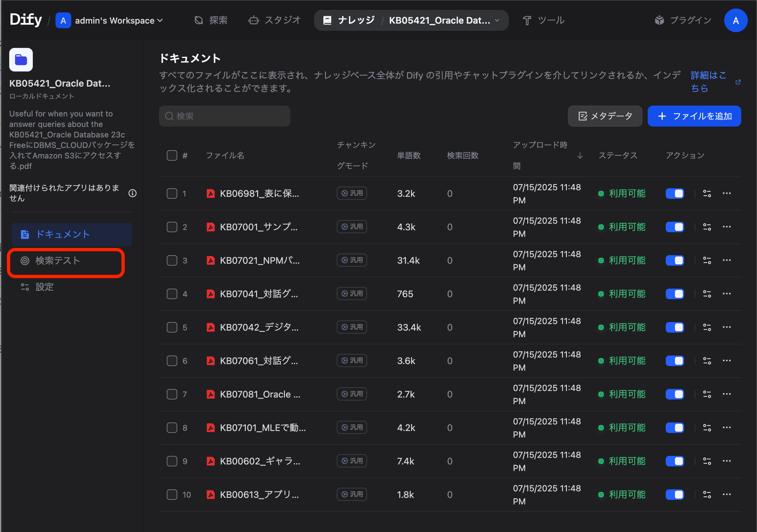Screen dimensions: 757x532
Task: Check the select-all header checkbox
Action: [172, 155]
